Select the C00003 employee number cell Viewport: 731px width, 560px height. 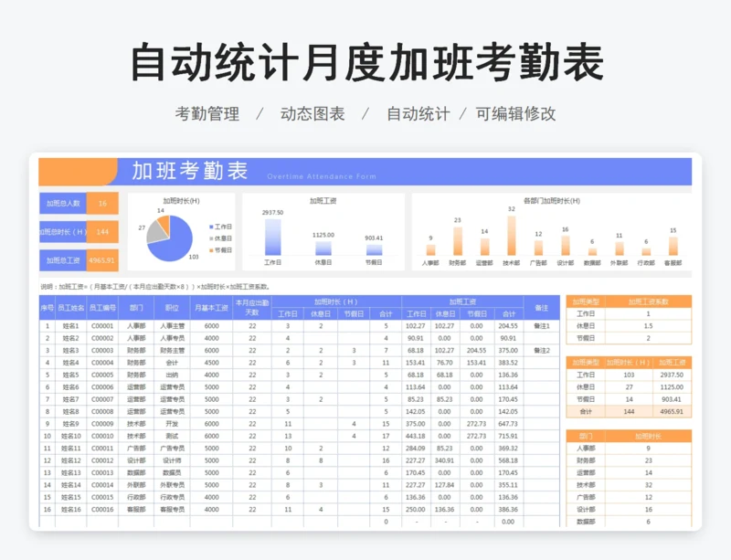[x=102, y=350]
